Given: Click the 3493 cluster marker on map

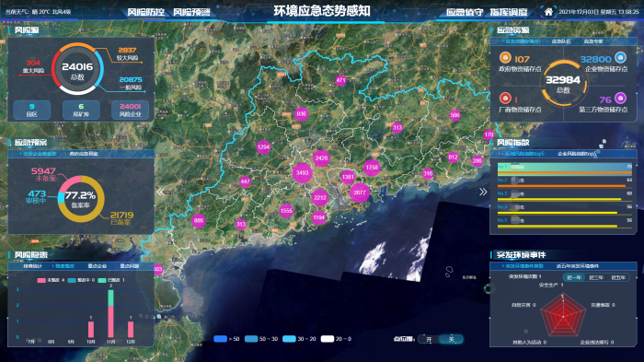Looking at the screenshot, I should click(x=303, y=173).
